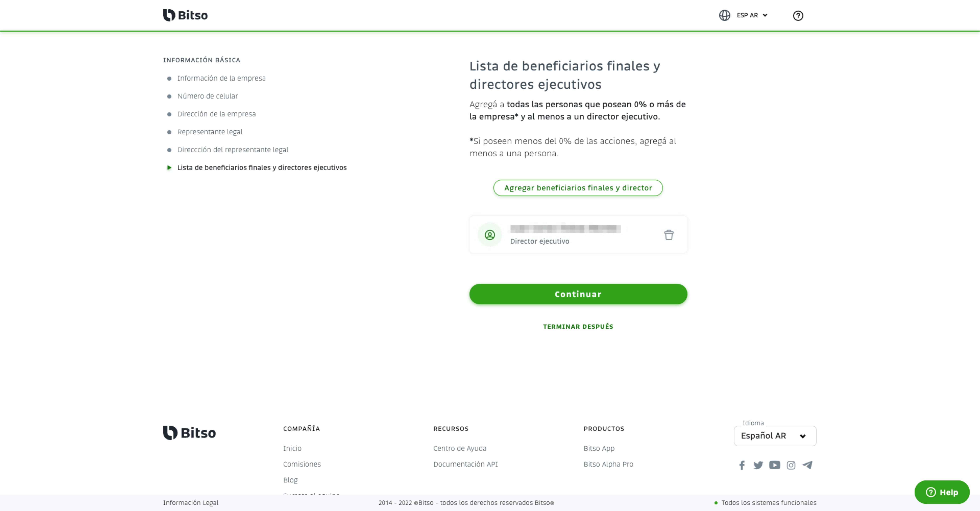The image size is (980, 511).
Task: Go to Representante legal step
Action: (210, 132)
